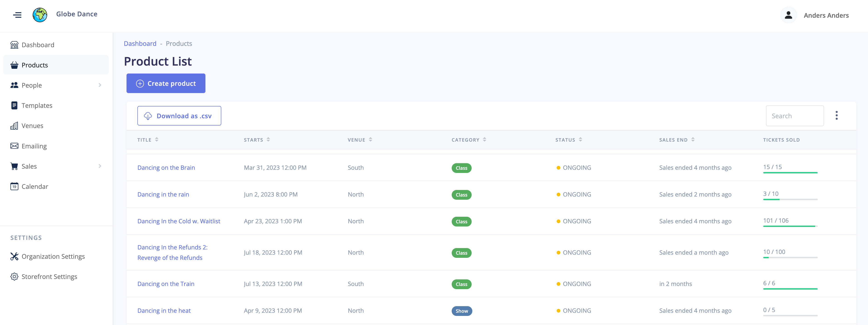868x325 pixels.
Task: Click the Search input field
Action: point(795,116)
